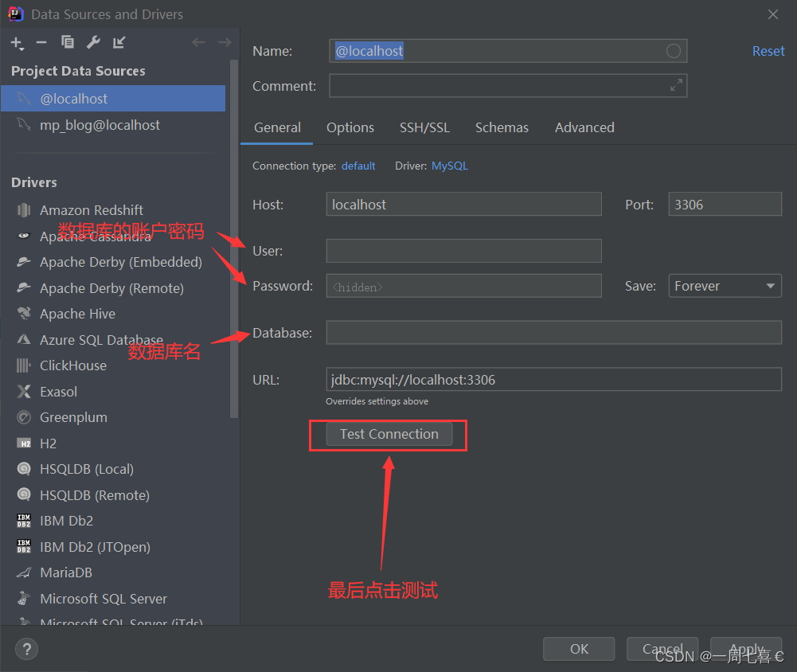Open the Save duration Forever dropdown

725,285
